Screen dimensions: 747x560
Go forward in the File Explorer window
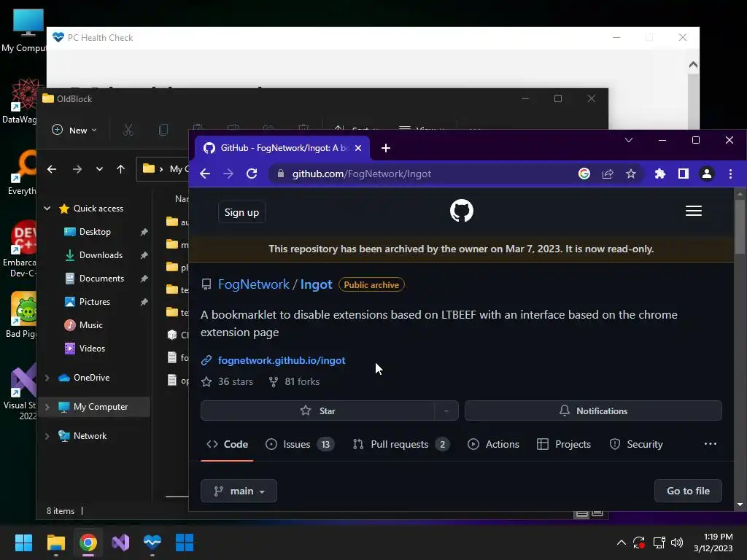click(77, 169)
